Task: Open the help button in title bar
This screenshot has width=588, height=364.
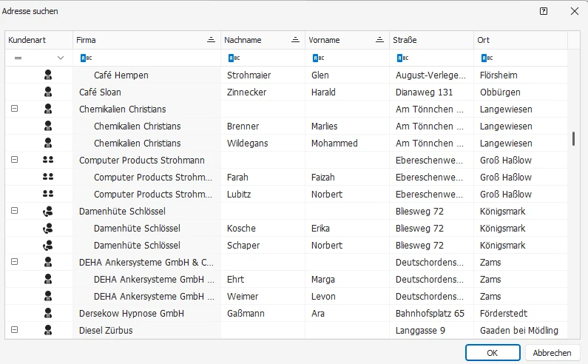Action: click(544, 11)
